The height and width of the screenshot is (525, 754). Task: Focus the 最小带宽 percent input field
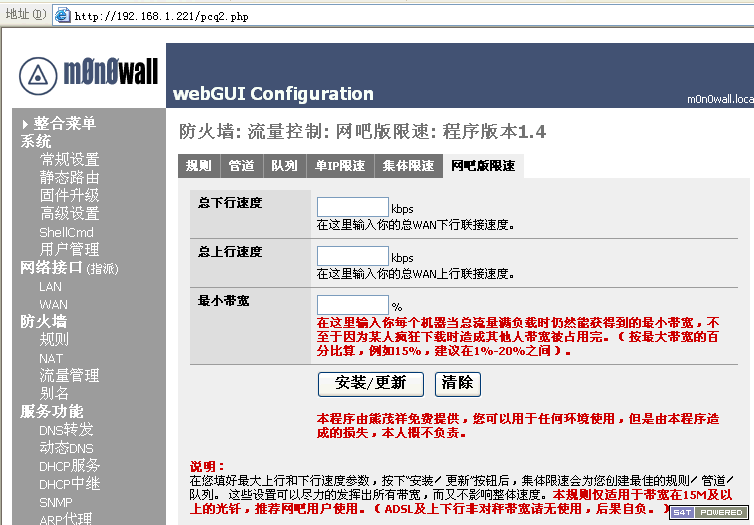coord(352,305)
